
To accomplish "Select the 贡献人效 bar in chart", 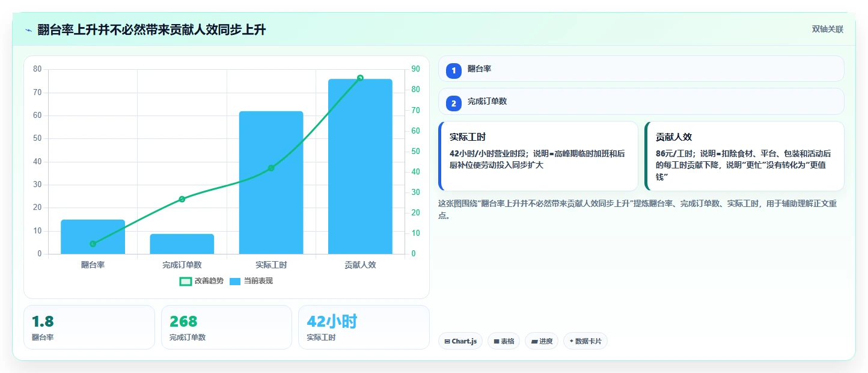I will coord(360,167).
